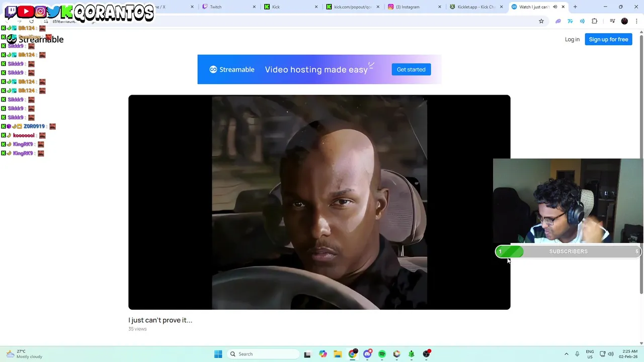Close the Twitch tab
The height and width of the screenshot is (362, 644).
click(254, 7)
